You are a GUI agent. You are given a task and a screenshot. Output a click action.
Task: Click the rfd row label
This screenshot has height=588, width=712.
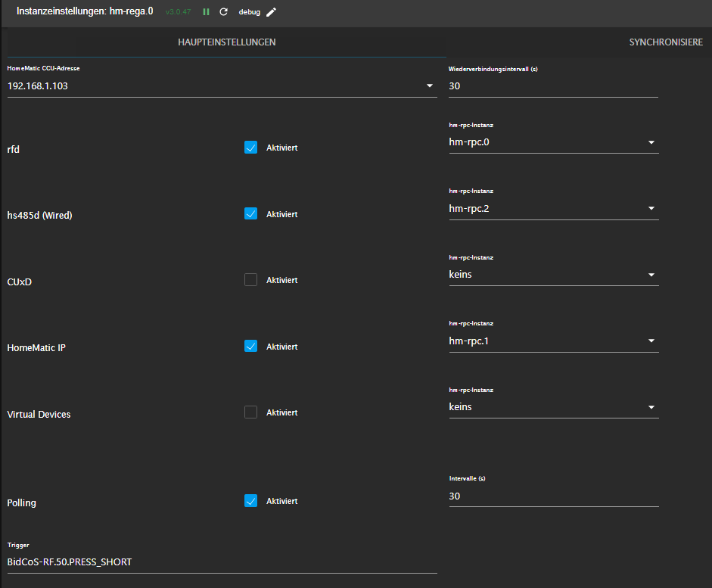pos(13,149)
